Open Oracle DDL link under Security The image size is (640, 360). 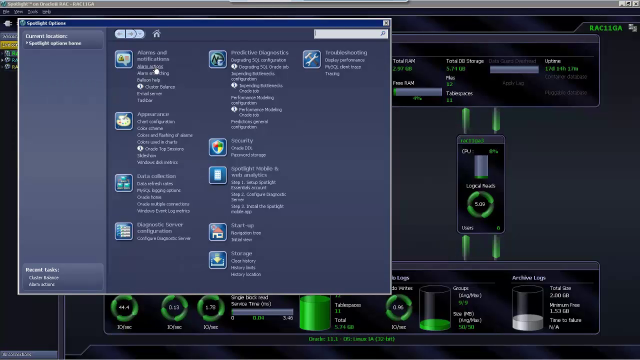pyautogui.click(x=242, y=148)
